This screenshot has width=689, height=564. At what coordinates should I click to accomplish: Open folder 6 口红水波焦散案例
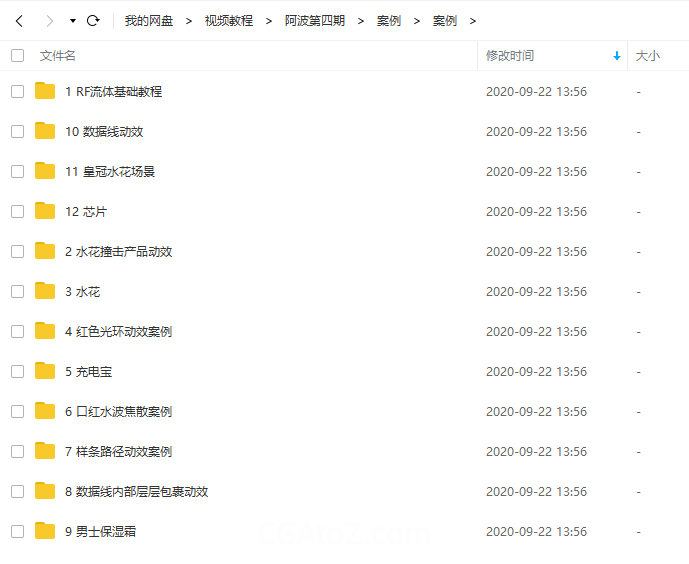(118, 411)
